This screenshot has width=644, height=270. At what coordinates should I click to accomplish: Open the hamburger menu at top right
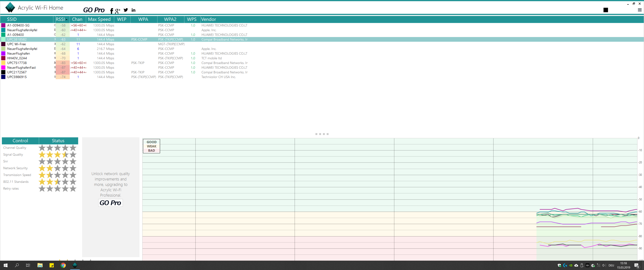coord(640,10)
